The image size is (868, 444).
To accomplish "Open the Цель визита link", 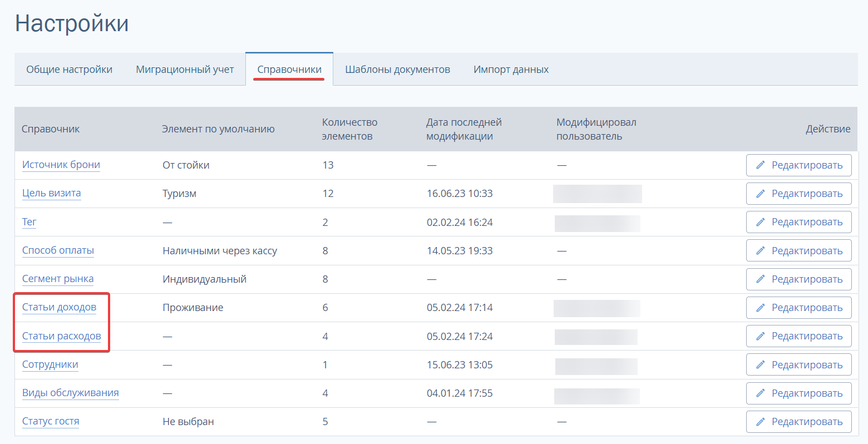I will point(52,193).
